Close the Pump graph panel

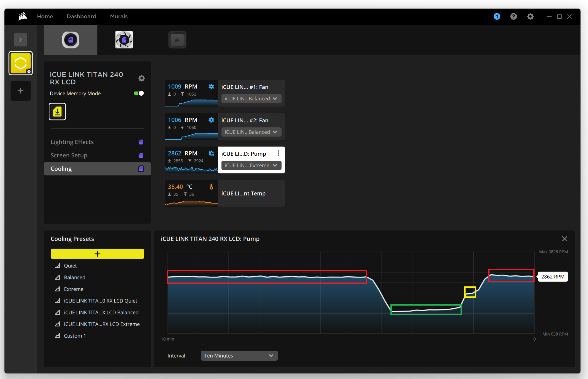564,239
